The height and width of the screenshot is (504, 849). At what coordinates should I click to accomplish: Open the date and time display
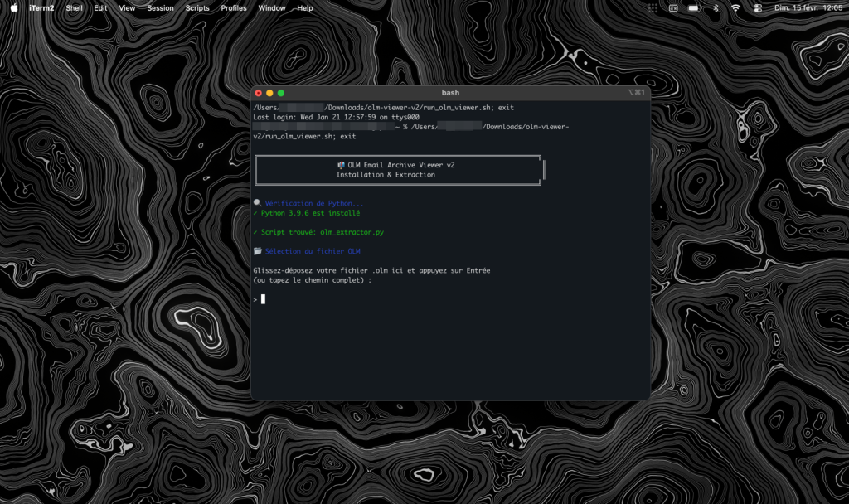[x=808, y=7]
